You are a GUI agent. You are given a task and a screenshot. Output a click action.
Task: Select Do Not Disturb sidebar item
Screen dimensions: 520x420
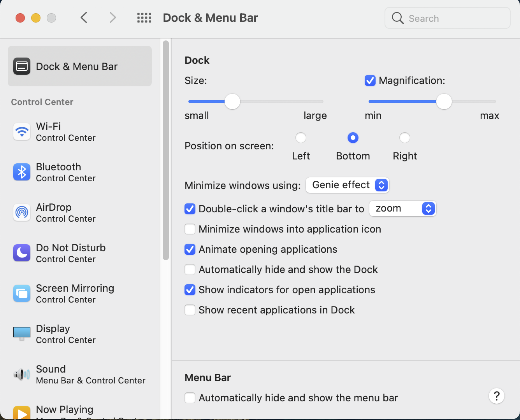[x=80, y=253]
